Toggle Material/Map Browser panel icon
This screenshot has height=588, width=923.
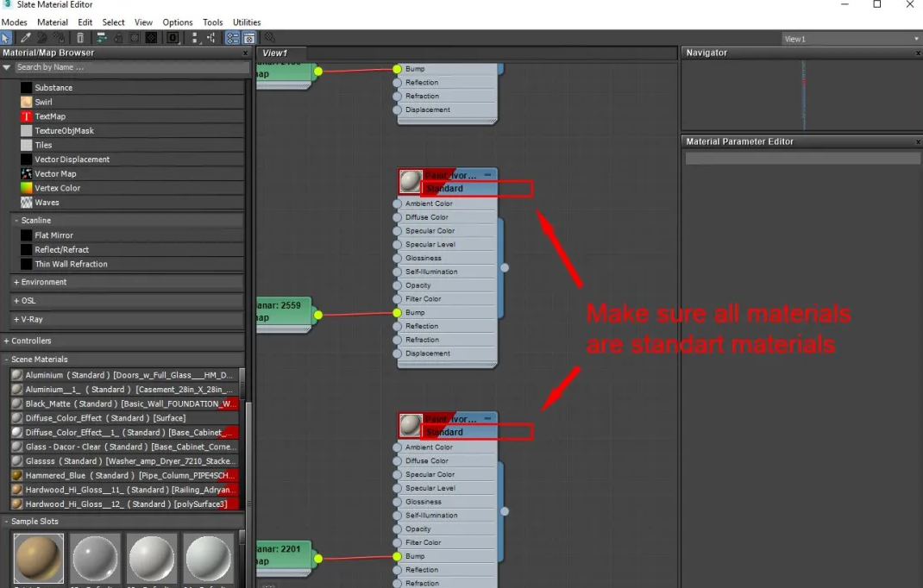(x=233, y=38)
